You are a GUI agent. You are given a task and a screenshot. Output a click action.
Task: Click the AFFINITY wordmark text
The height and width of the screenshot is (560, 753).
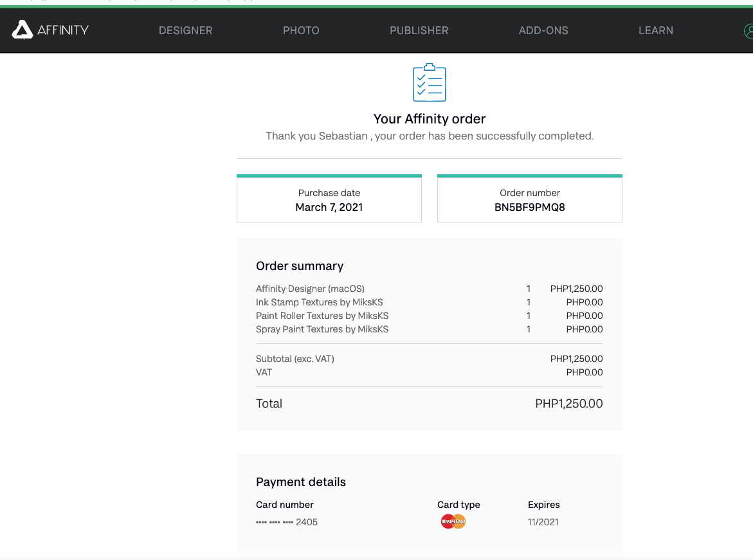tap(63, 30)
